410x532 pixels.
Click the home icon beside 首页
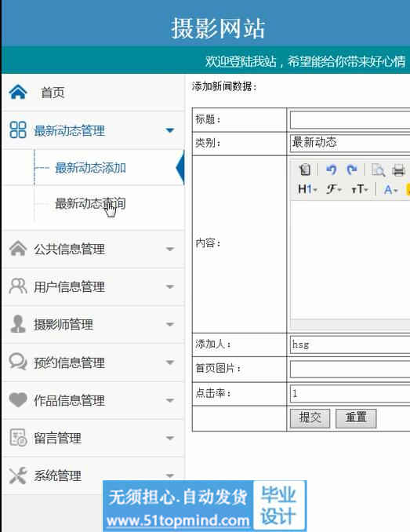click(x=18, y=92)
